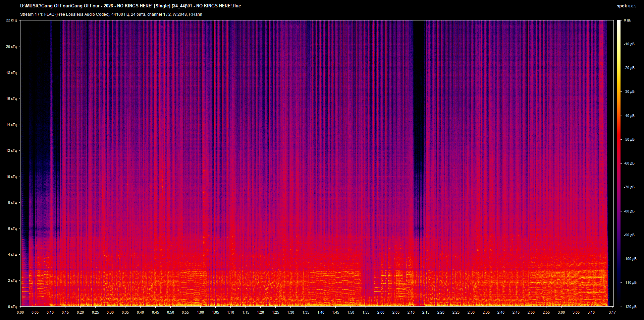This screenshot has width=644, height=320.
Task: Select the 16 кГц frequency axis label
Action: [x=11, y=99]
